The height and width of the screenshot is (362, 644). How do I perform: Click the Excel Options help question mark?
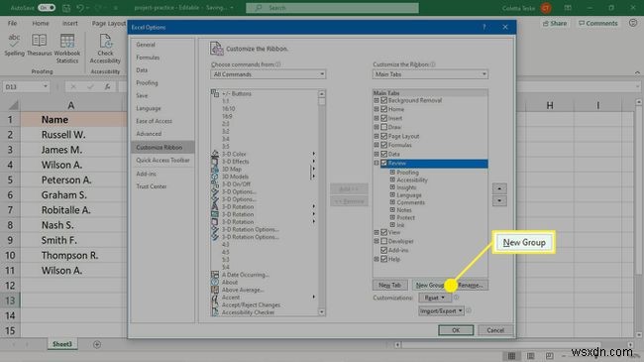(483, 27)
